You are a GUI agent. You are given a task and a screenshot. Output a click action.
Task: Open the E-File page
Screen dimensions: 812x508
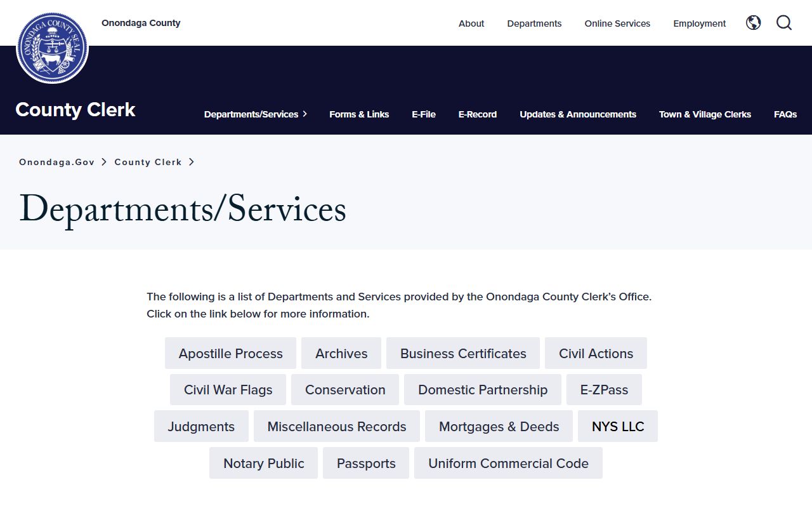pos(424,114)
